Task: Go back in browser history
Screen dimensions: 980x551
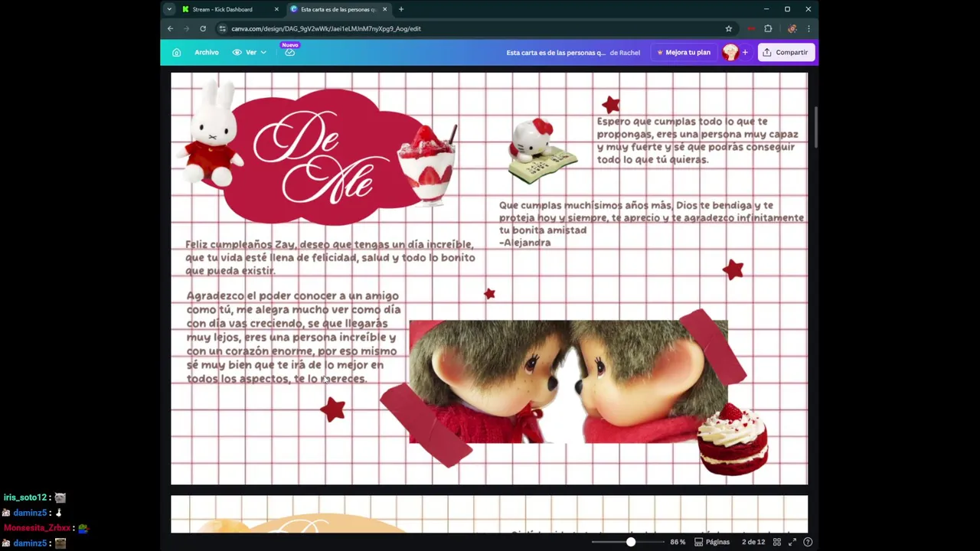Action: pos(171,28)
